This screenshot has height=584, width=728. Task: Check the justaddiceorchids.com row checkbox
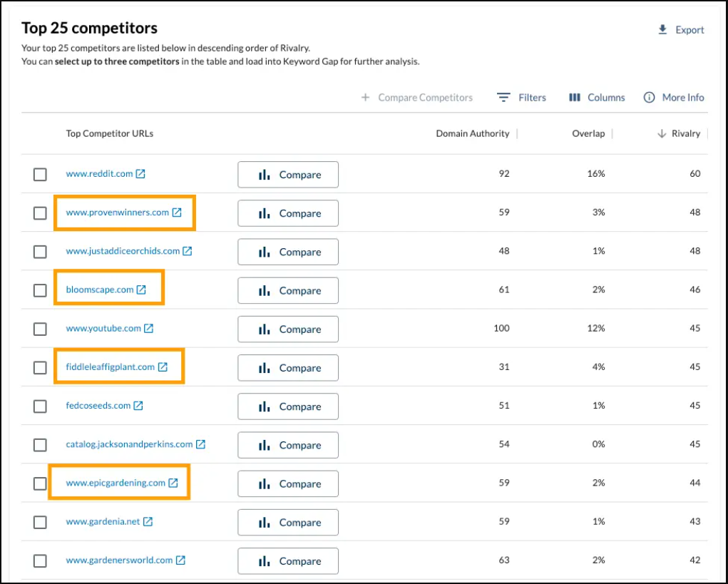tap(40, 252)
